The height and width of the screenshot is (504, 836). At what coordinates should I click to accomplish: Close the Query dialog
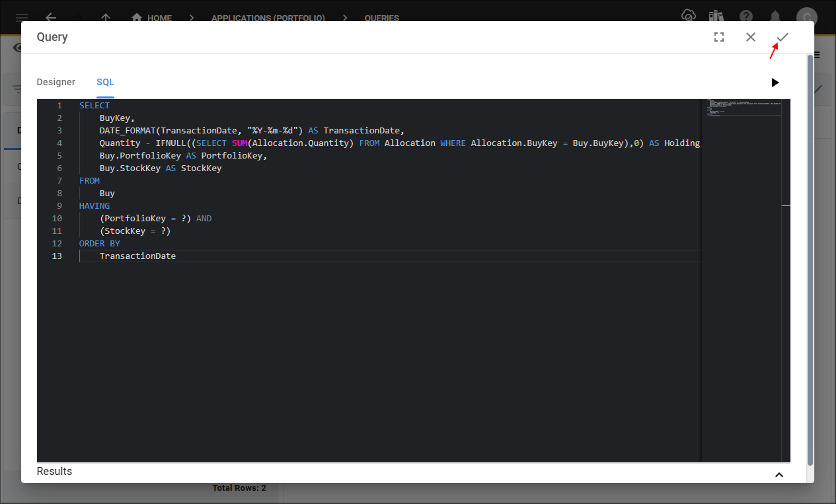coord(751,37)
